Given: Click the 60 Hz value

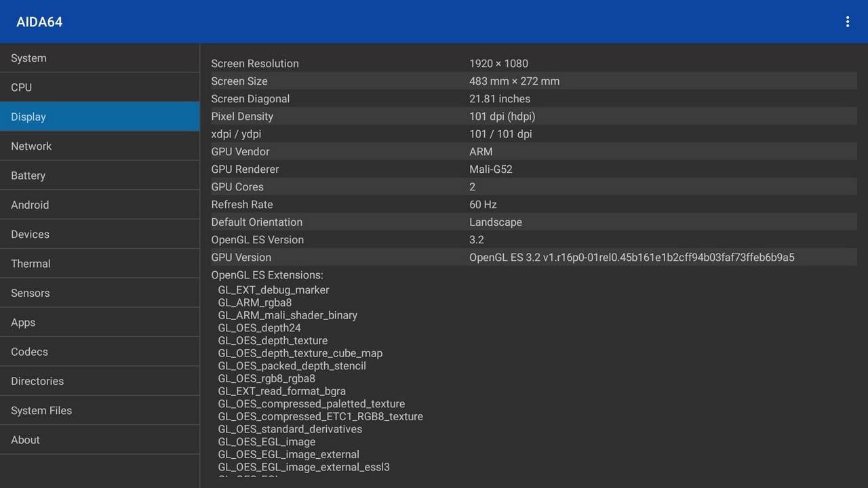Looking at the screenshot, I should [x=483, y=205].
